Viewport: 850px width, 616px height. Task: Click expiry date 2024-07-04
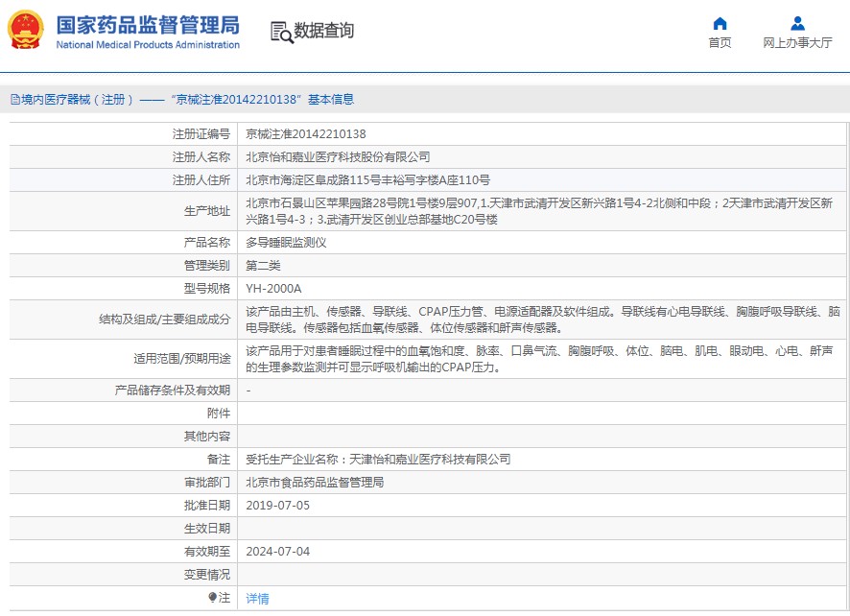(277, 552)
